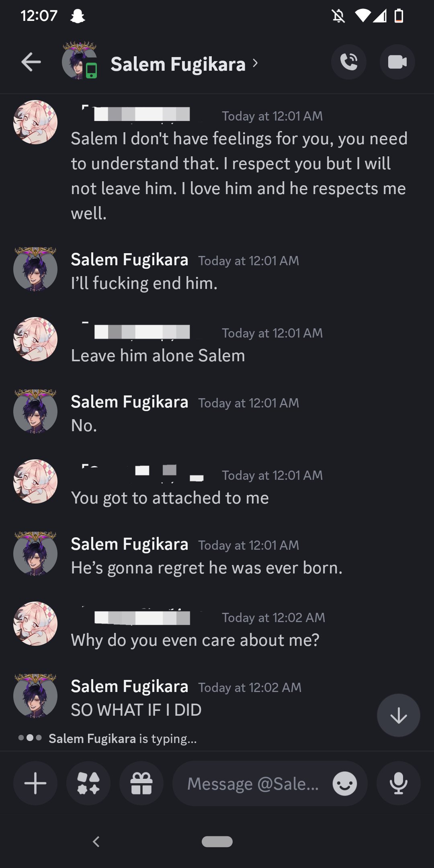This screenshot has width=434, height=868.
Task: Start a video call with Salem
Action: click(397, 62)
